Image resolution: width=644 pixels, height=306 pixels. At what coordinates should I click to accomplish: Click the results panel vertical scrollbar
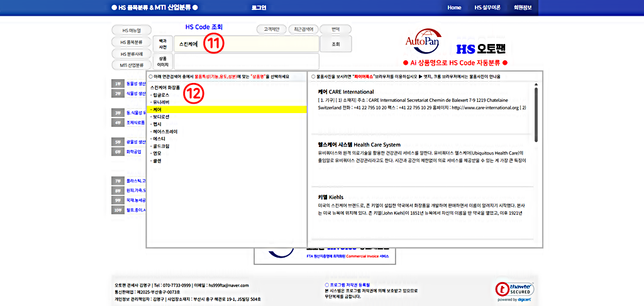[x=536, y=115]
